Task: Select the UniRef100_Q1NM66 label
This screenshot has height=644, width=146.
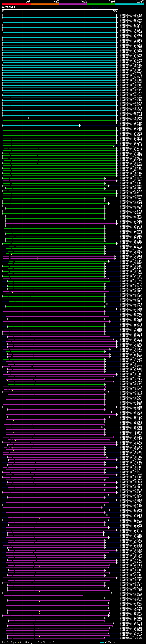Action: coord(131,304)
